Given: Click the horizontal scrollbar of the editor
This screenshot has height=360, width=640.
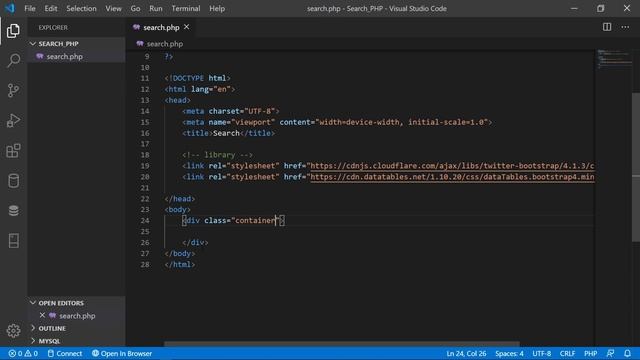Looking at the screenshot, I should point(342,344).
